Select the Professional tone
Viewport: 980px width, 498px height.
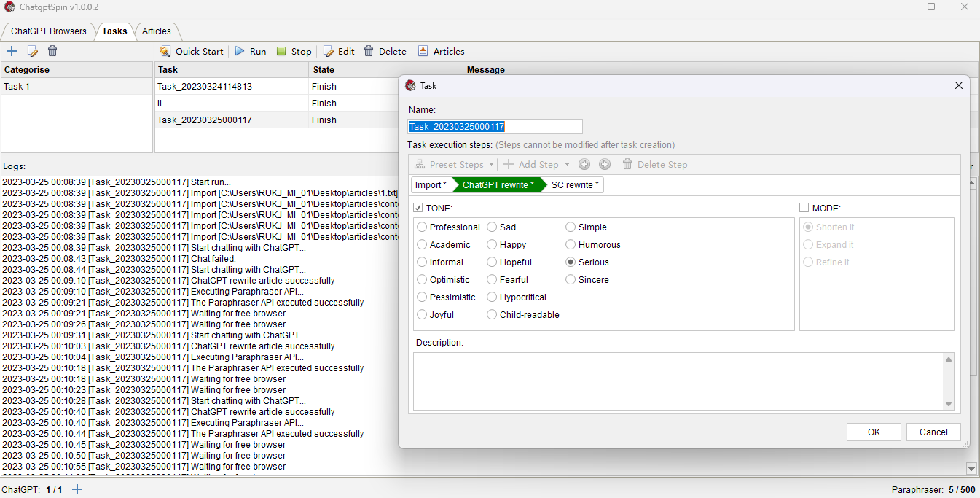point(448,227)
